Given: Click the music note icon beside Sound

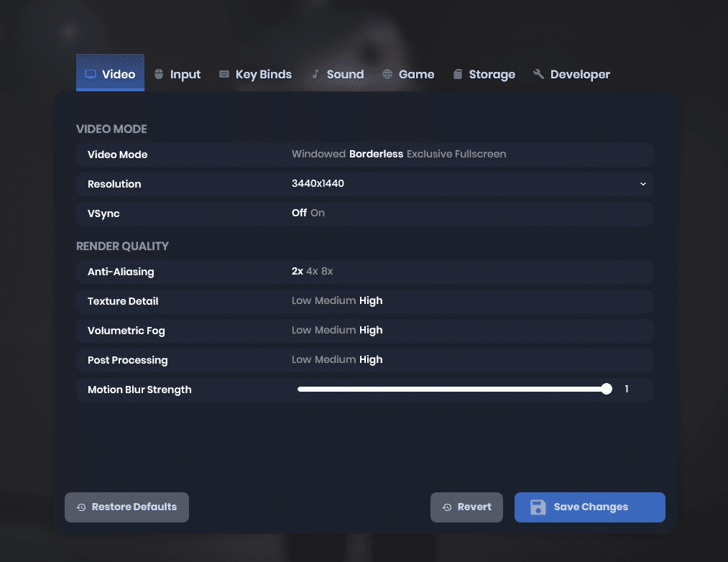Looking at the screenshot, I should (x=315, y=74).
